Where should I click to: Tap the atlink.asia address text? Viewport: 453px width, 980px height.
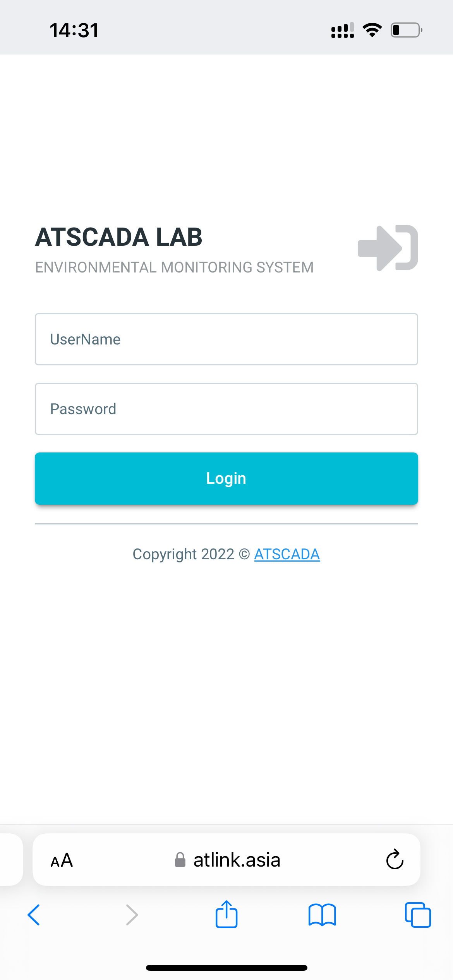pos(237,860)
